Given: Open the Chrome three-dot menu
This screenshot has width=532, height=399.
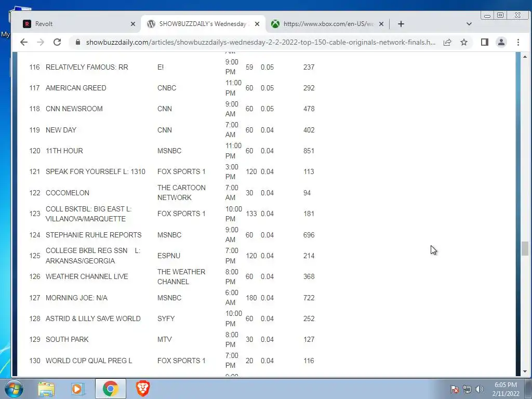Looking at the screenshot, I should point(518,42).
